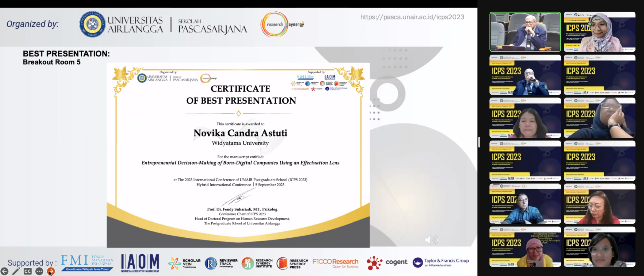Image resolution: width=644 pixels, height=276 pixels.
Task: Click the F1000Research logo
Action: point(335,263)
